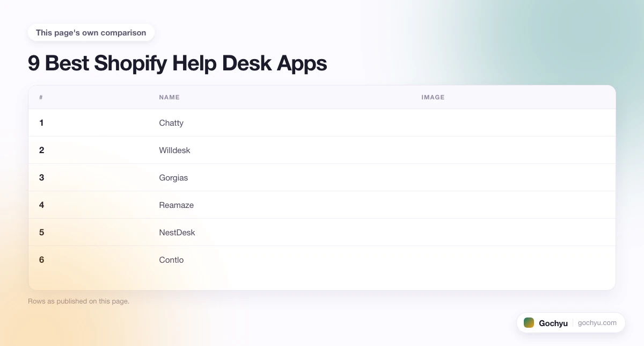Click rank number 4 beside Reamaze
The width and height of the screenshot is (644, 346).
(x=41, y=205)
